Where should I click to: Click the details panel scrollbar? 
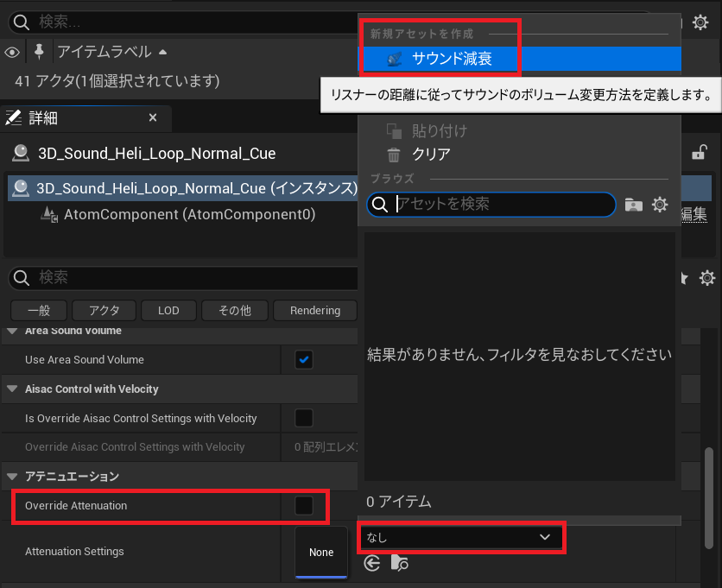point(709,498)
